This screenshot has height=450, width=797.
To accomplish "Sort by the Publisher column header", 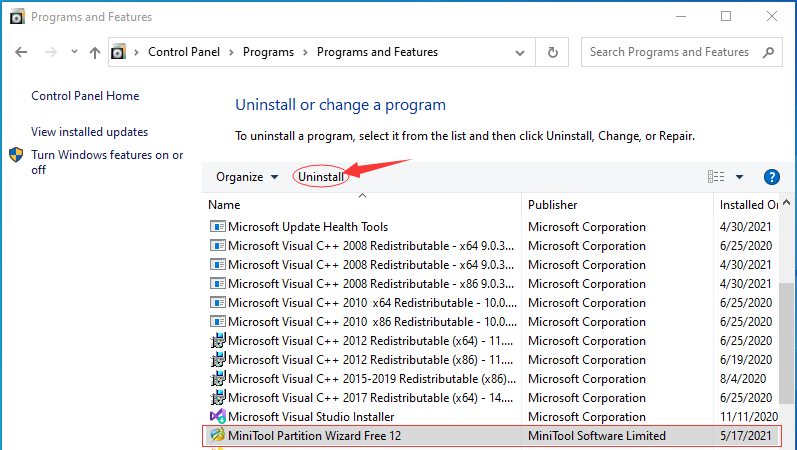I will (617, 204).
